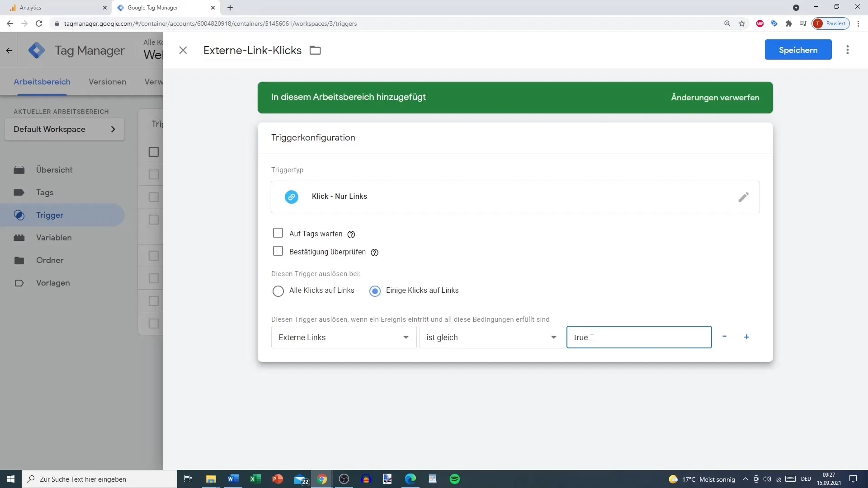This screenshot has width=868, height=488.
Task: Open the three-dot more options menu
Action: pos(848,50)
